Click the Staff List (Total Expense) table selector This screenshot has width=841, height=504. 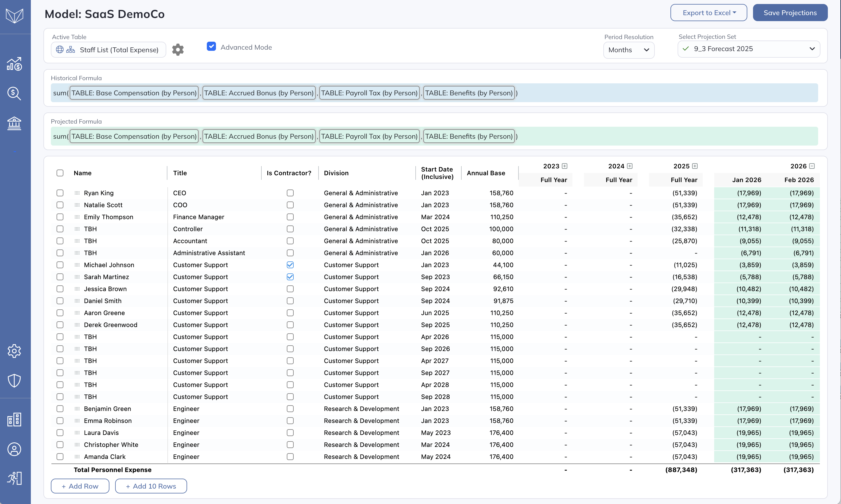pos(109,50)
